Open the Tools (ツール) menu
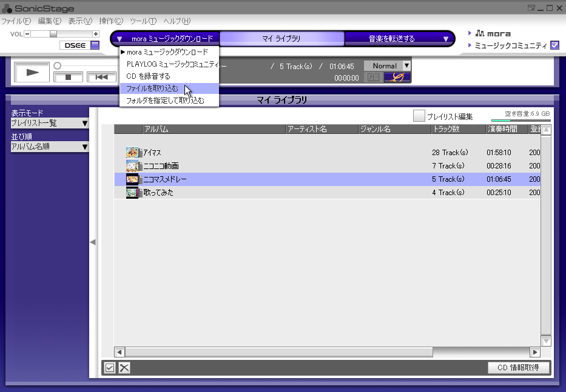The image size is (566, 392). click(x=143, y=21)
